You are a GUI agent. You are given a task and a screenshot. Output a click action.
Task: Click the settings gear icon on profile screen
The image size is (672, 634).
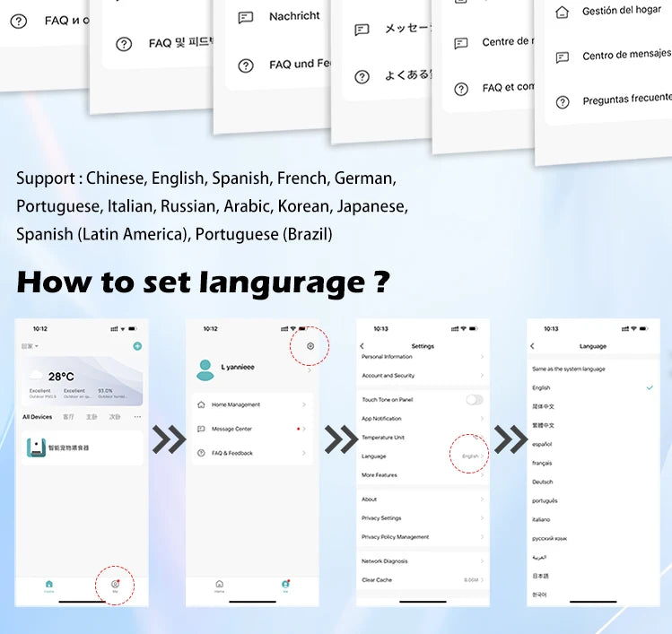[x=310, y=346]
